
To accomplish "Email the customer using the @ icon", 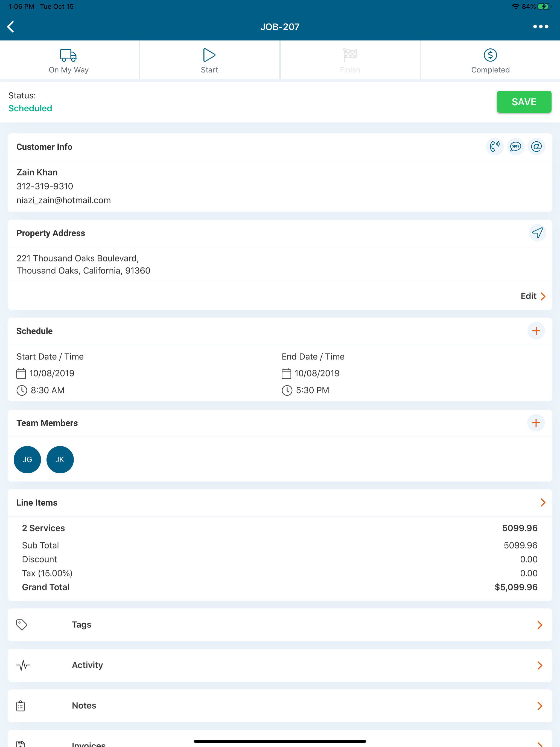I will click(x=536, y=147).
